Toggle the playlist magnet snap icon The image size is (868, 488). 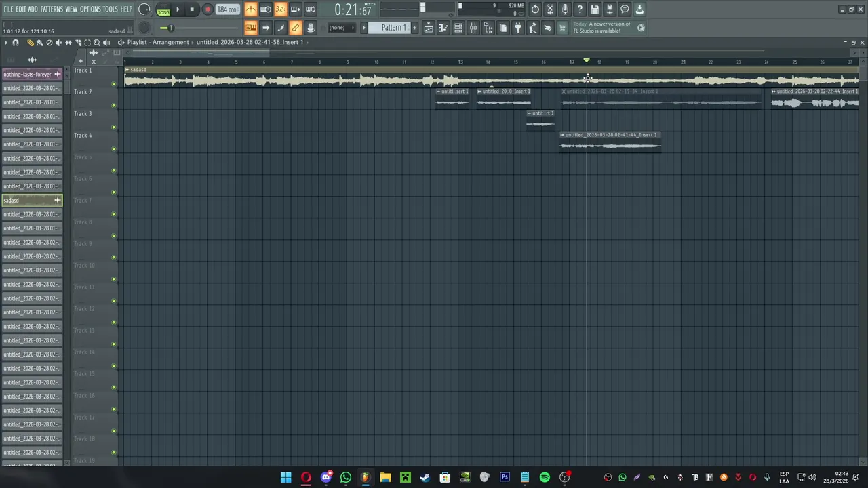pyautogui.click(x=16, y=43)
